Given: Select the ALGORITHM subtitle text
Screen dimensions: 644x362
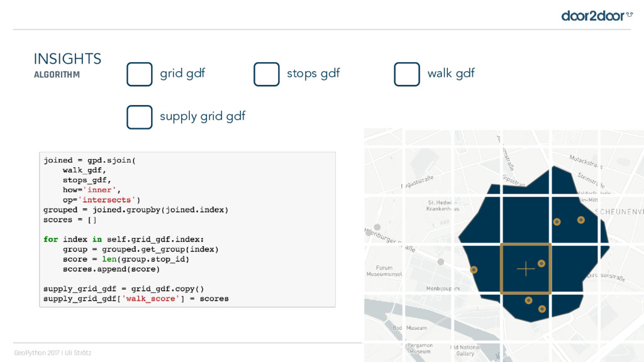Looking at the screenshot, I should (57, 75).
